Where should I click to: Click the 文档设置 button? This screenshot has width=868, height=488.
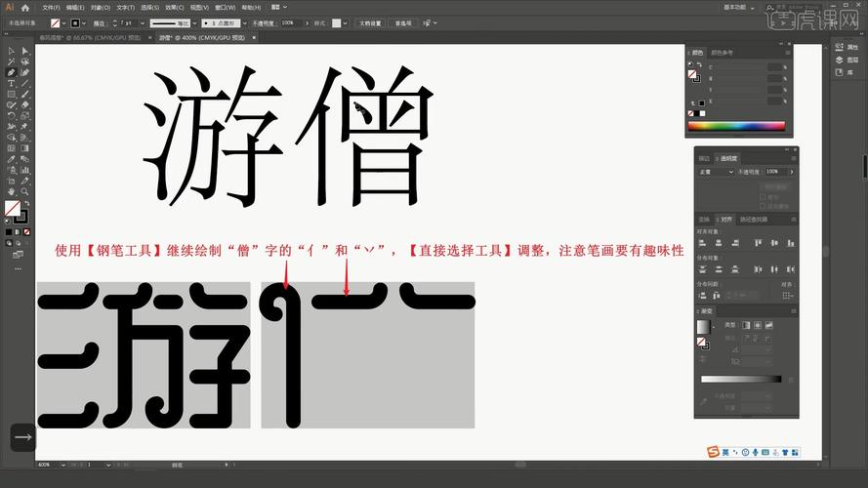[370, 23]
